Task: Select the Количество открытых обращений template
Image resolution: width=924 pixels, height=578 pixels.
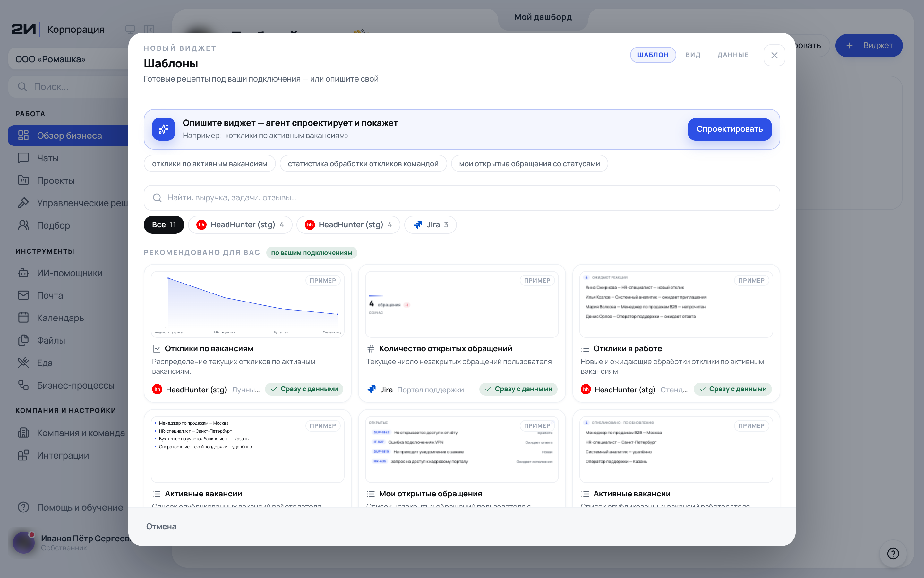Action: [x=462, y=333]
